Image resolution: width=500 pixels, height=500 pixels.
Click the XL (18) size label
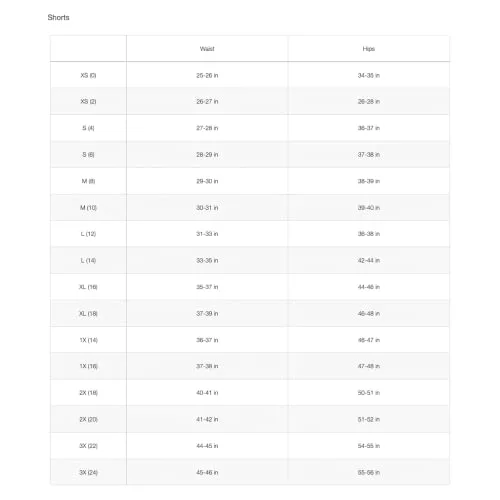[88, 314]
